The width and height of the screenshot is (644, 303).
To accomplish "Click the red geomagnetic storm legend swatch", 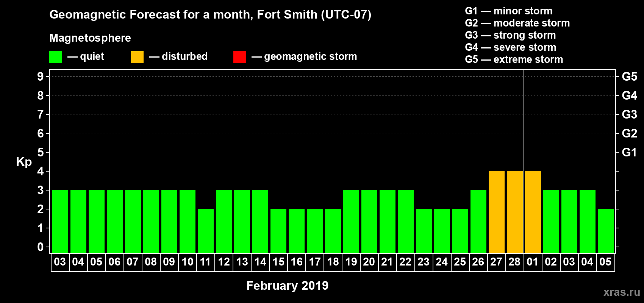I will coord(239,57).
